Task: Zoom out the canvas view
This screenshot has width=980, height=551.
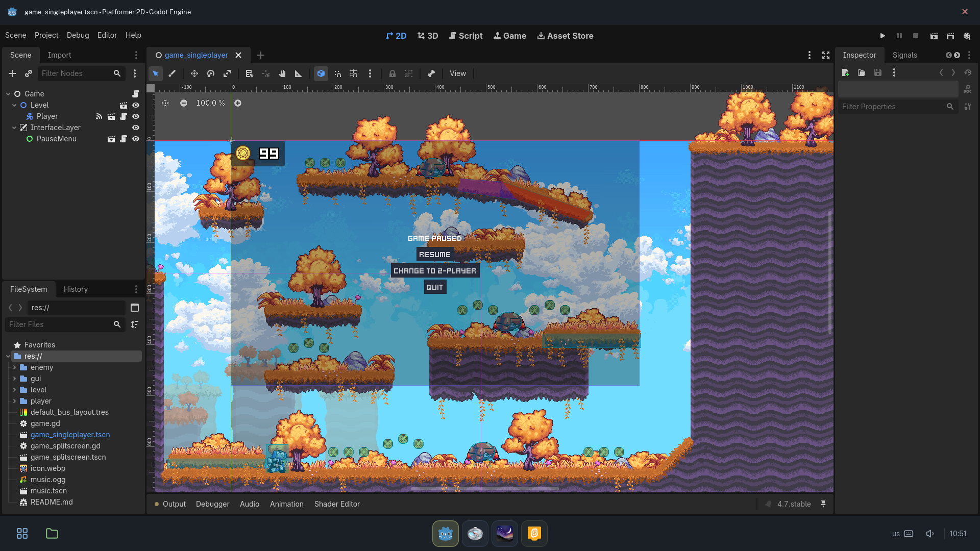Action: [x=184, y=103]
